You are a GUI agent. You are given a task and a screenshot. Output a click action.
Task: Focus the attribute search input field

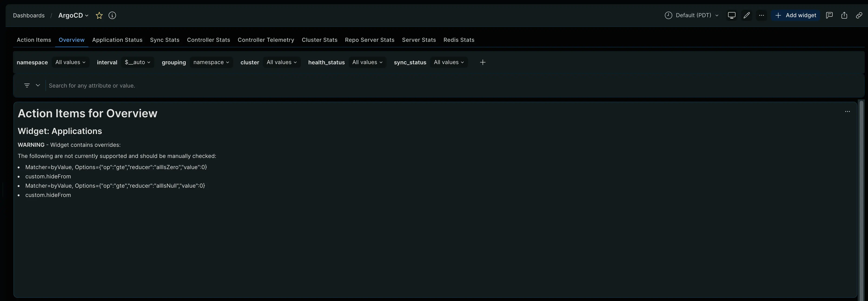coord(270,85)
